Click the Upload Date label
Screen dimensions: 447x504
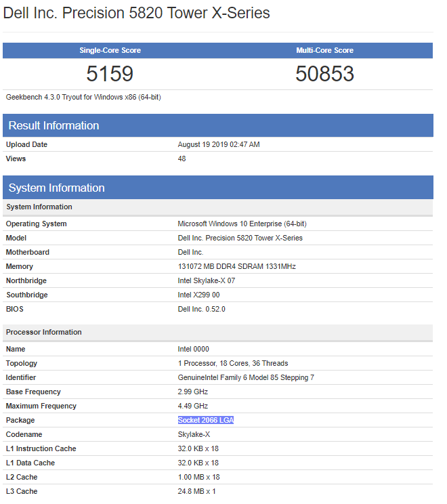click(26, 145)
